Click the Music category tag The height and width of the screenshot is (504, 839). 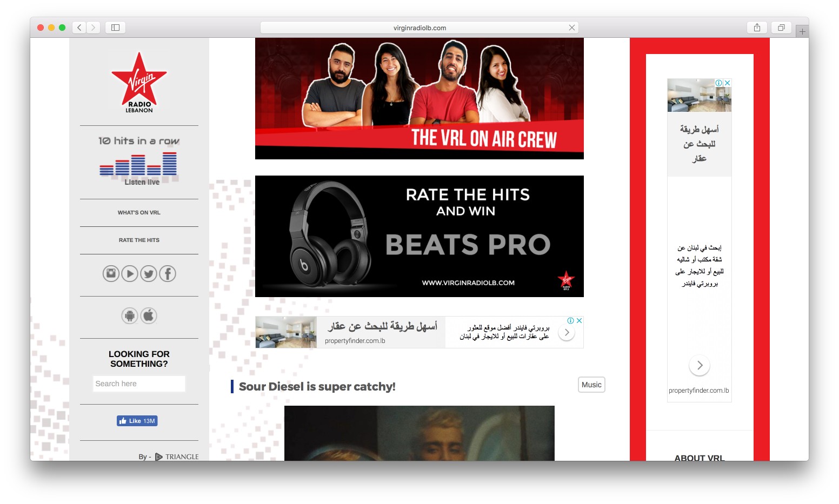click(591, 385)
